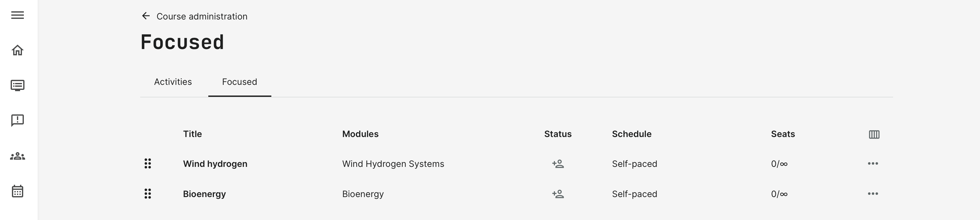Open more options for Bioenergy row
This screenshot has height=220, width=980.
873,194
